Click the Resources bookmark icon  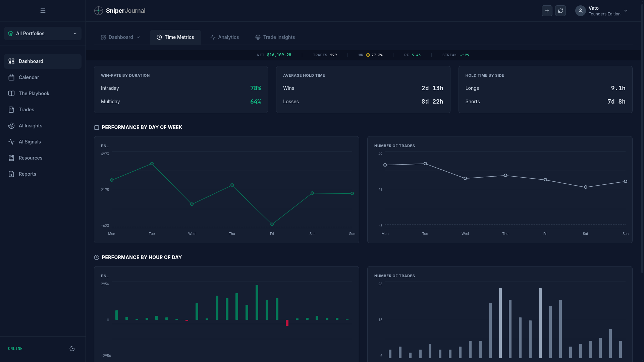point(11,158)
